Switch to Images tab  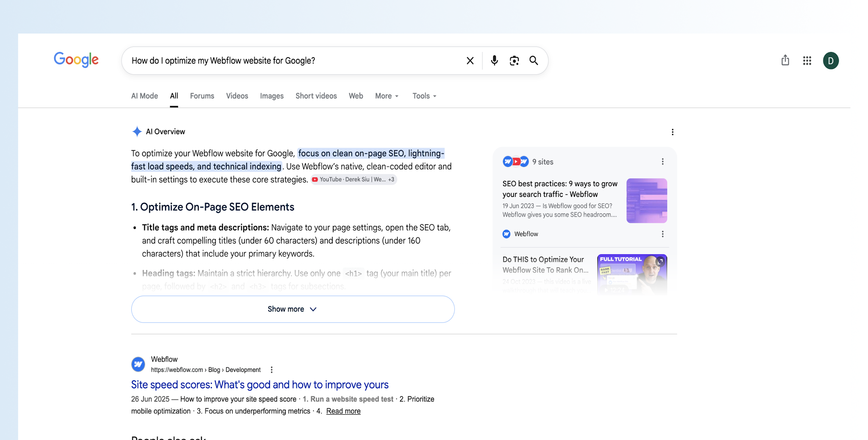pyautogui.click(x=272, y=96)
